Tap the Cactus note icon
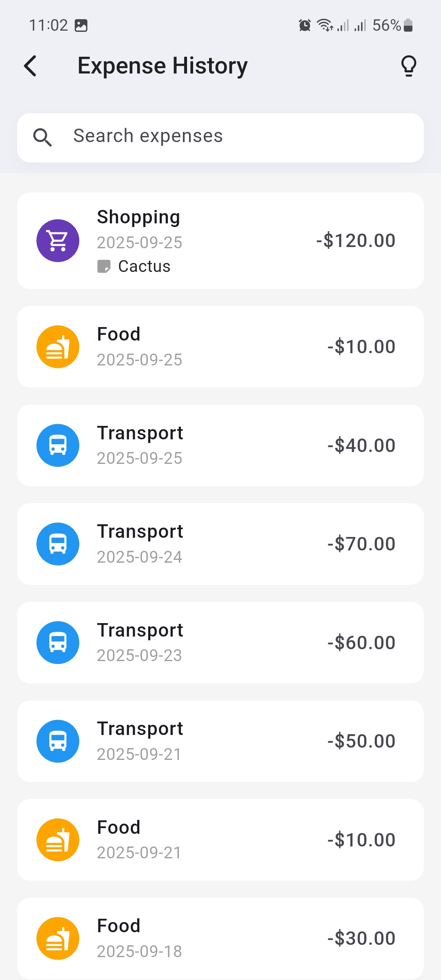Screen dimensions: 441x980 coord(104,266)
